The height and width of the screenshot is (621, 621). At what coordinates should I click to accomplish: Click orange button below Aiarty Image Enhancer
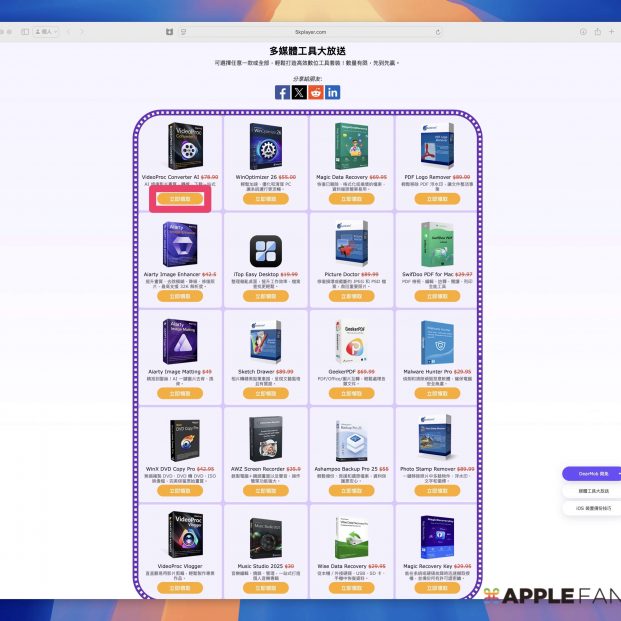[180, 296]
